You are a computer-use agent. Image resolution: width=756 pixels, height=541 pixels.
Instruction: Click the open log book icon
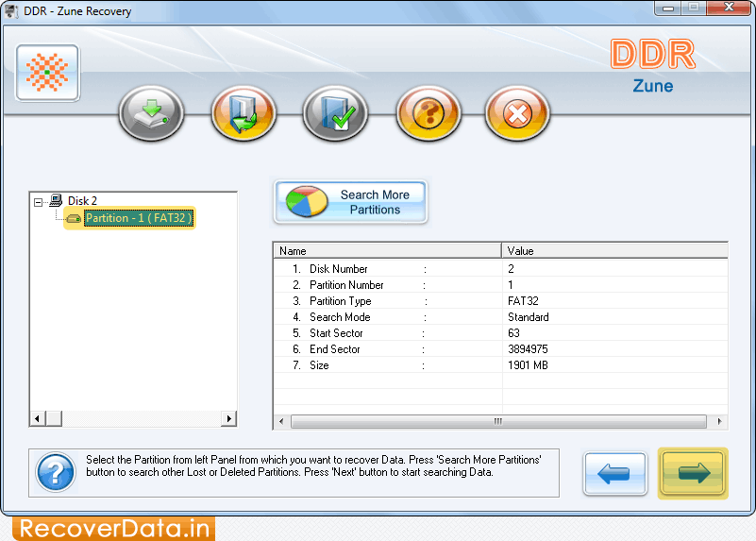[244, 115]
